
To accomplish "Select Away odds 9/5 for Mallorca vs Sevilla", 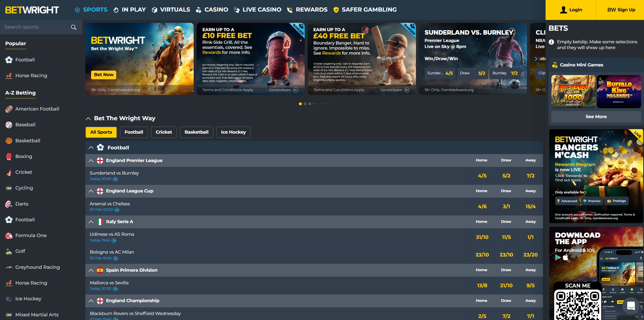I will 530,285.
